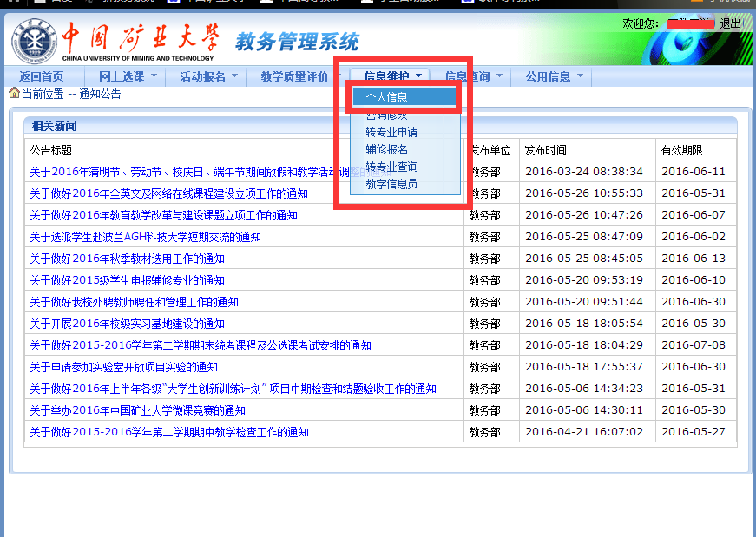
Task: Expand the 活动报名 dropdown arrow
Action: click(x=234, y=76)
